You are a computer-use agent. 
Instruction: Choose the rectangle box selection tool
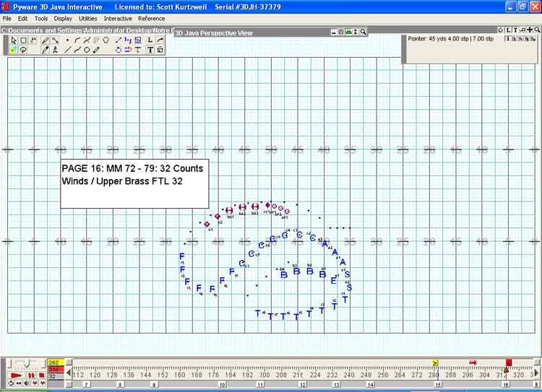tap(23, 40)
